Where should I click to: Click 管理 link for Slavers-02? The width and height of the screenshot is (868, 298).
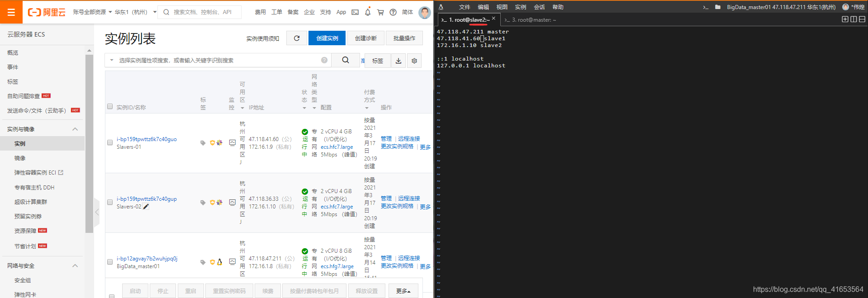[x=386, y=199]
